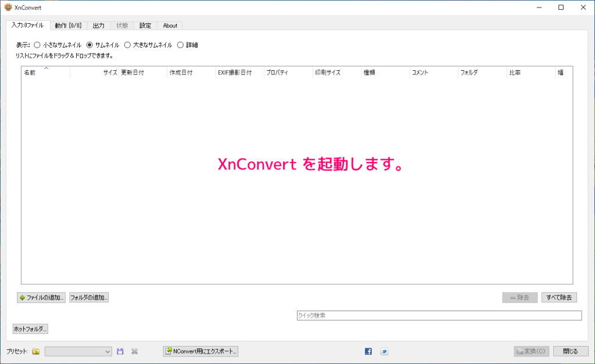Select 大きなサムネイル view option

(148, 45)
